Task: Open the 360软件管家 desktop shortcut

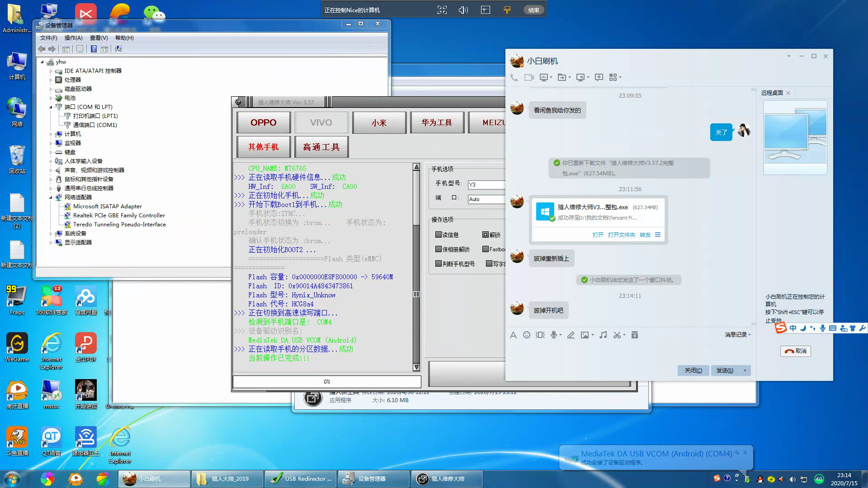Action: (51, 300)
